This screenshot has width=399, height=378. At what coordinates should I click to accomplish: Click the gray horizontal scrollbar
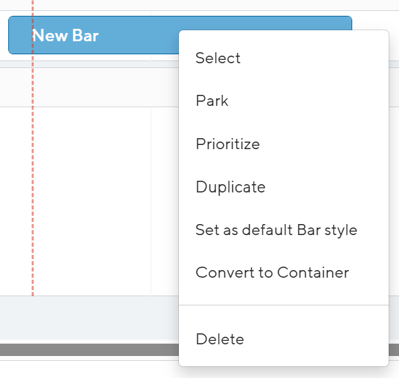click(x=89, y=350)
